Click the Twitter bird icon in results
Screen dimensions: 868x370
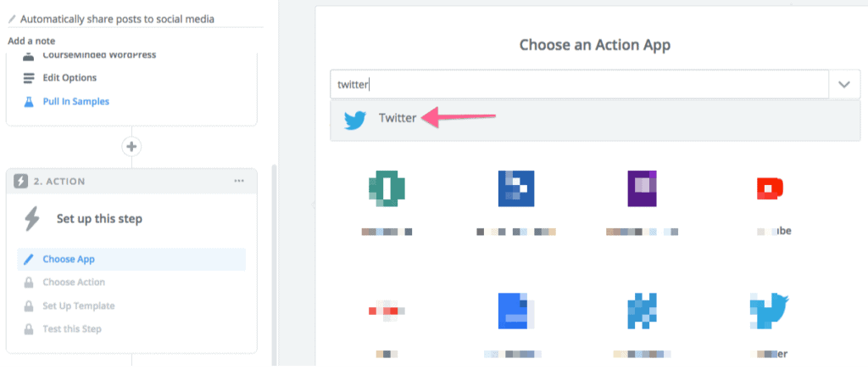tap(355, 121)
